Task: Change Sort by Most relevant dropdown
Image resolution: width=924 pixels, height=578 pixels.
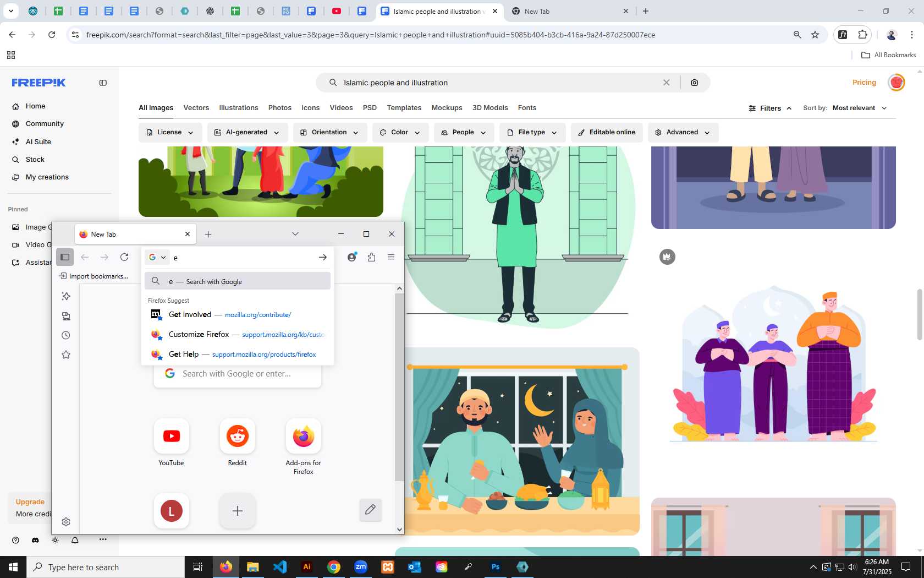Action: click(x=860, y=108)
